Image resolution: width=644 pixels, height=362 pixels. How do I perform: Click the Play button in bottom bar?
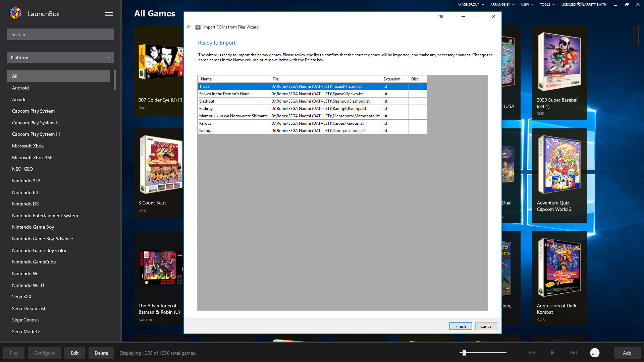point(14,353)
